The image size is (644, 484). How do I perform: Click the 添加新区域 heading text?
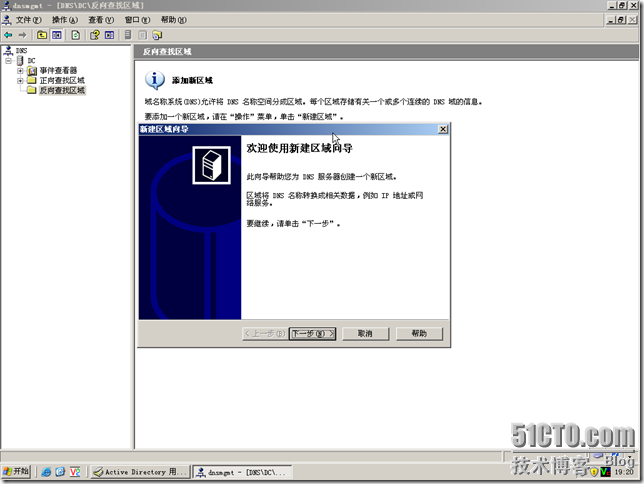point(192,80)
